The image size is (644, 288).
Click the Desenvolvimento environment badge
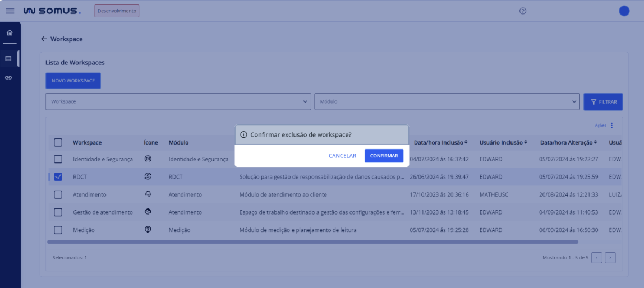coord(117,11)
